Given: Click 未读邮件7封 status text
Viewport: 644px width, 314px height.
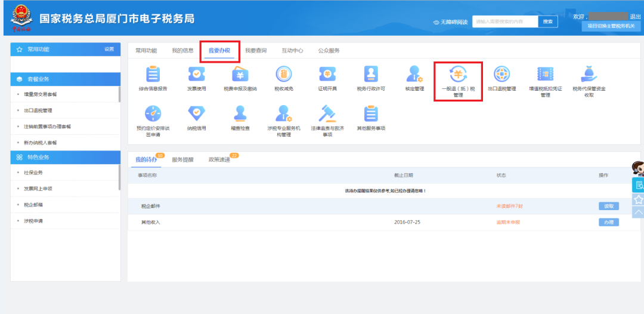Looking at the screenshot, I should pos(509,207).
